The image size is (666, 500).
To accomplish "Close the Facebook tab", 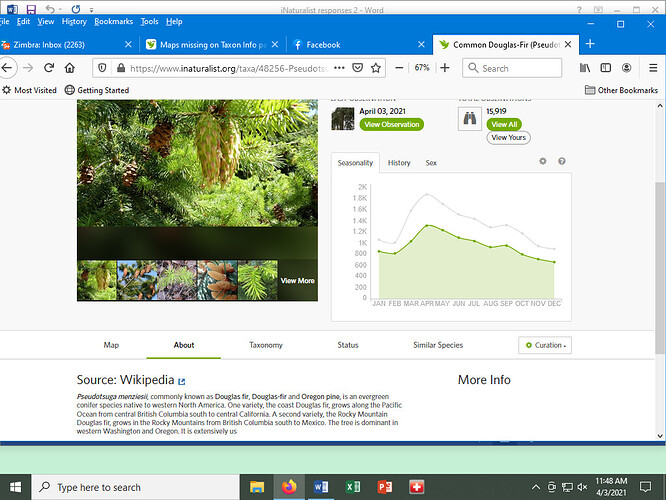I will pos(421,45).
